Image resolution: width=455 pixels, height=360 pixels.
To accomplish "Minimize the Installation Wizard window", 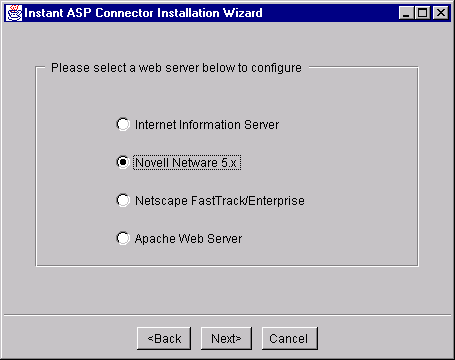I will [x=406, y=13].
